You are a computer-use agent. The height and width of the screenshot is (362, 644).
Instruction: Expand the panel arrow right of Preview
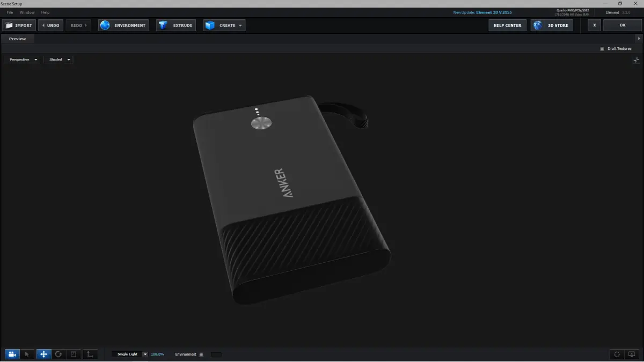click(x=639, y=39)
